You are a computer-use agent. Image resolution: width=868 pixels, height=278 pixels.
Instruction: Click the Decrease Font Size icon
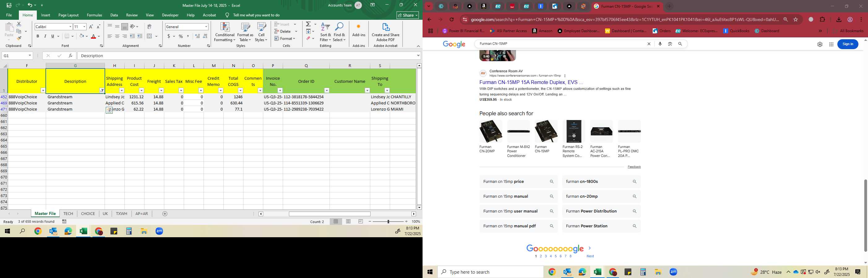(x=98, y=27)
